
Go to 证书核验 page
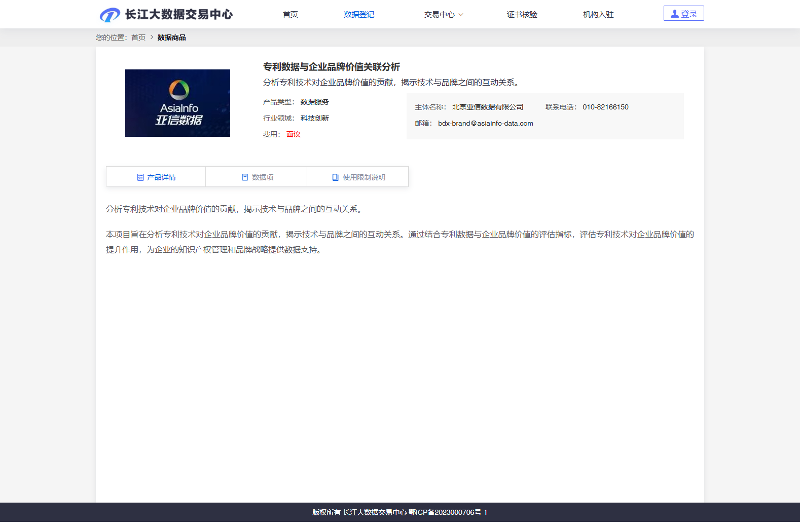pyautogui.click(x=522, y=15)
